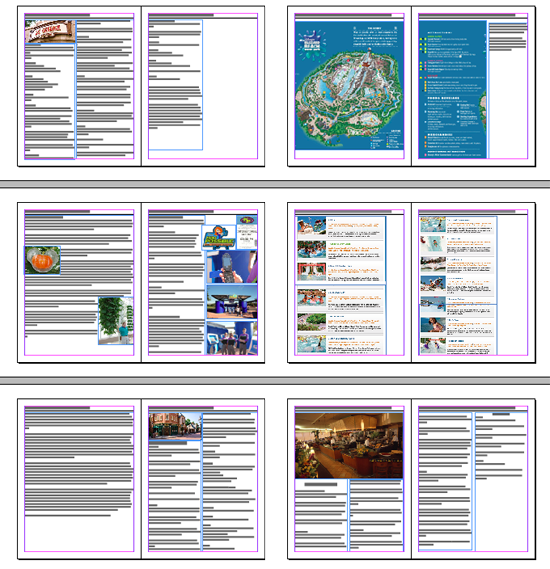Select the blue map legend panel
This screenshot has width=550, height=569.
[452, 89]
